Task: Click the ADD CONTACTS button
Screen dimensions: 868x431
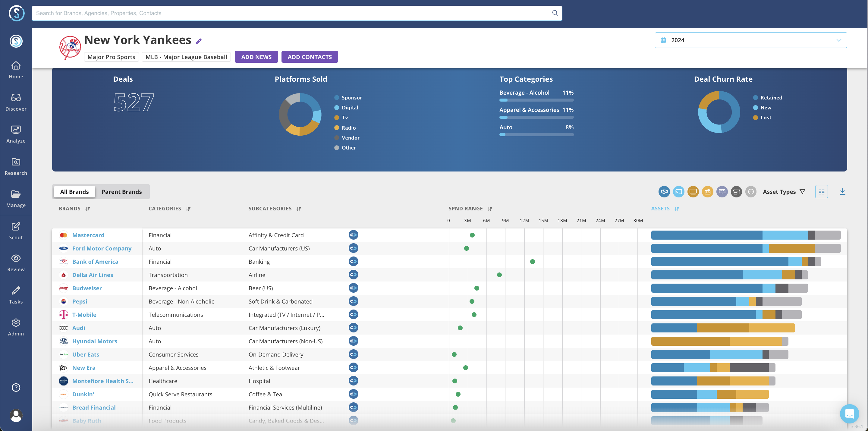Action: coord(309,57)
